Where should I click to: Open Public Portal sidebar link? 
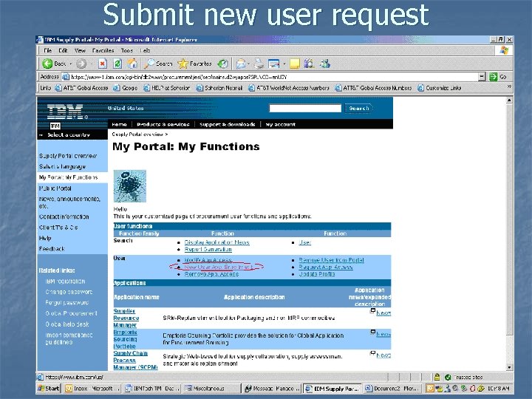tap(55, 188)
